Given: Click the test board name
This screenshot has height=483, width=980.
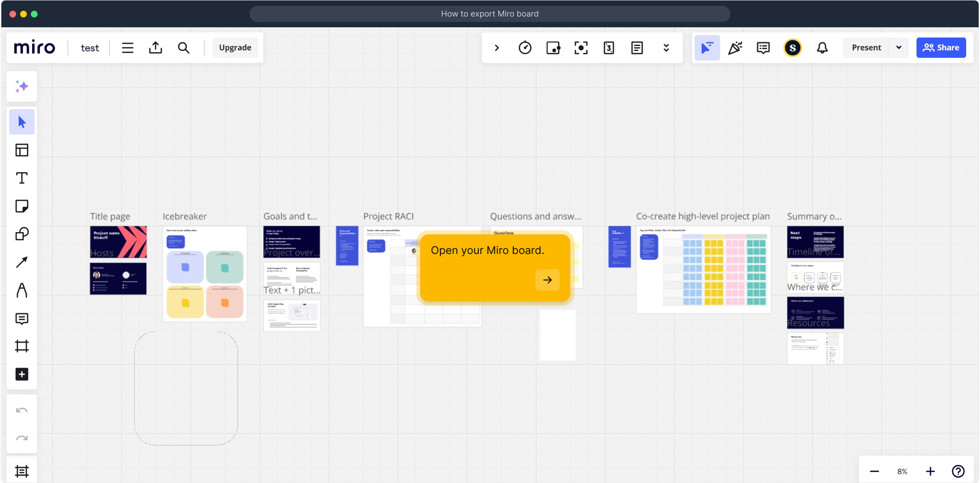Looking at the screenshot, I should tap(90, 48).
